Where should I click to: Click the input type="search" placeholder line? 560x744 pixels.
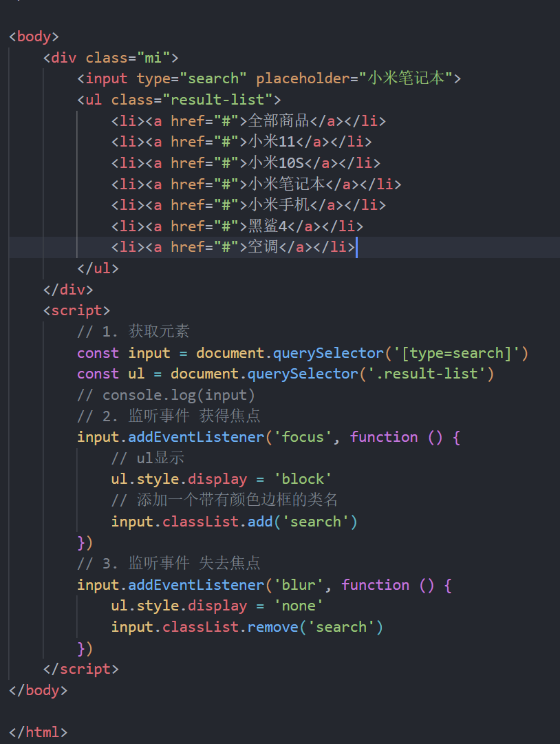pos(269,78)
